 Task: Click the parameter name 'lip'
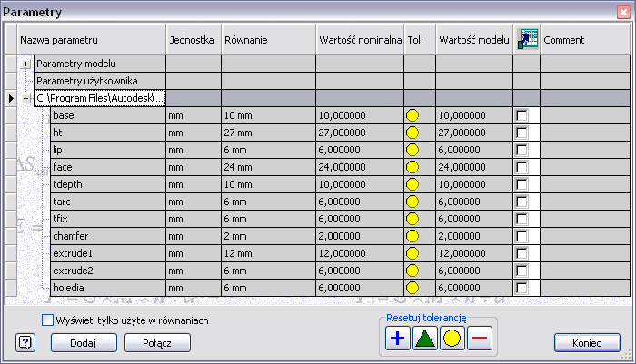tap(57, 150)
